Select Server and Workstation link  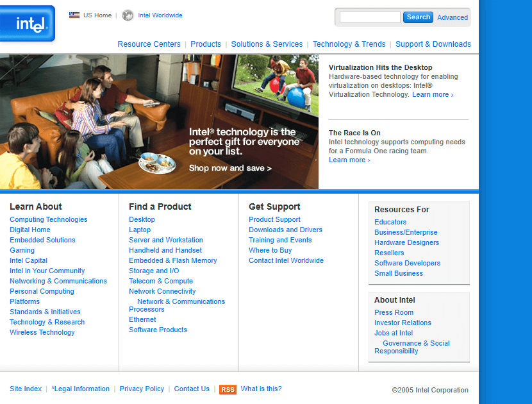[166, 240]
